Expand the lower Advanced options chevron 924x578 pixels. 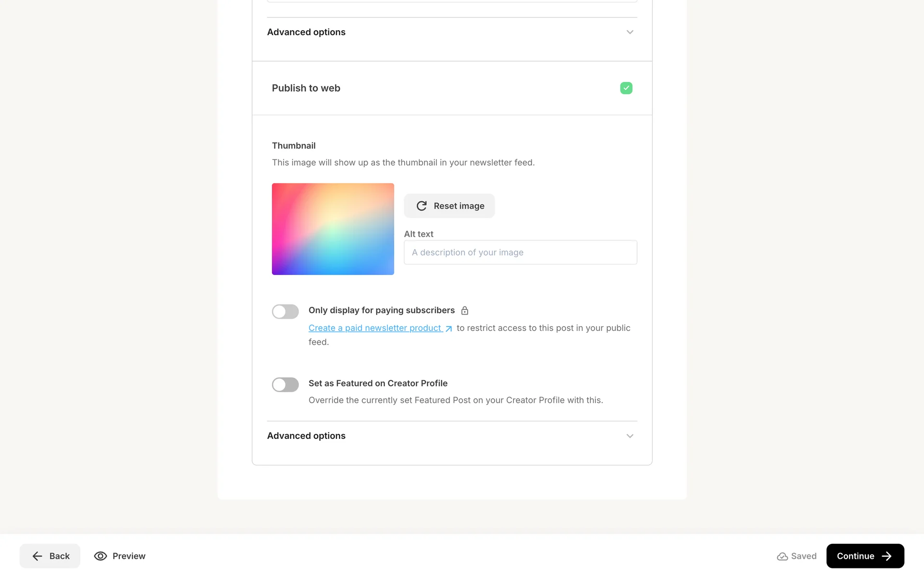point(629,436)
